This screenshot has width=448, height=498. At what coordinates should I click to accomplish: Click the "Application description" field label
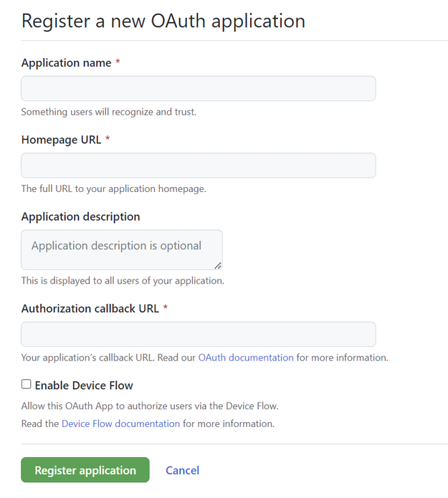click(80, 216)
